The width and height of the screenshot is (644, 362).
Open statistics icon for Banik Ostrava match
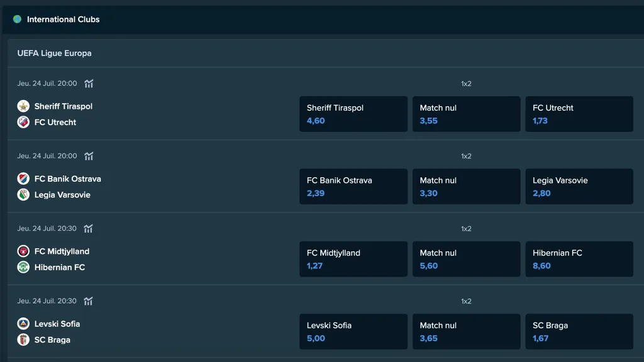pos(89,156)
